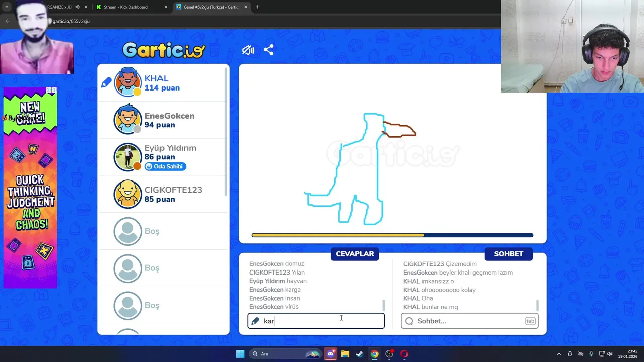The image size is (644, 362).
Task: Close the Gartic browser tab
Action: 246,7
